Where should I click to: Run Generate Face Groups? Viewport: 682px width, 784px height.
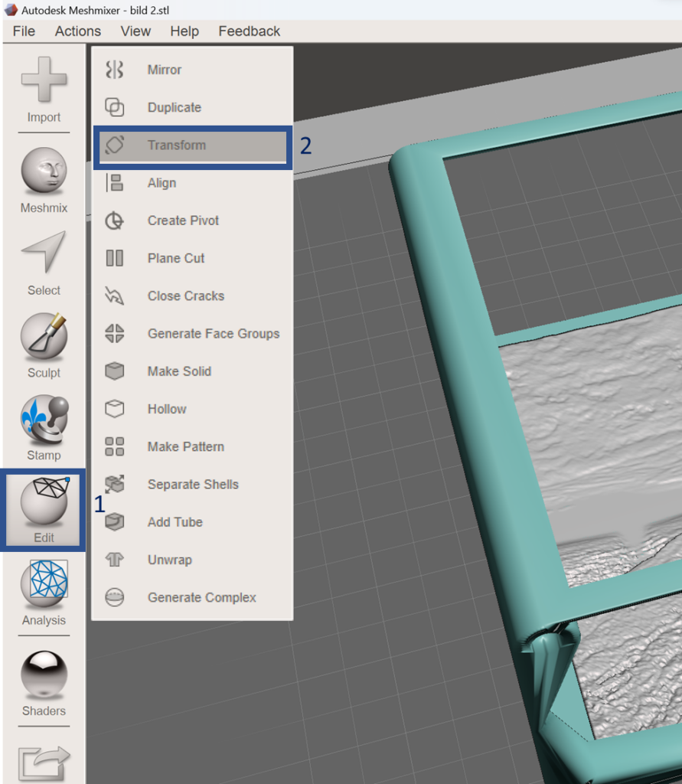(192, 334)
